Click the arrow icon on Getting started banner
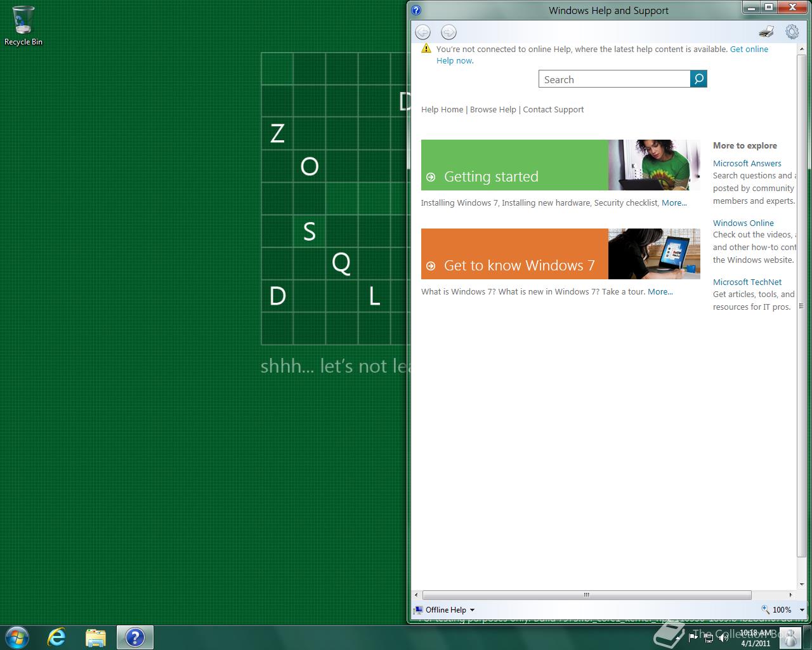 point(431,177)
